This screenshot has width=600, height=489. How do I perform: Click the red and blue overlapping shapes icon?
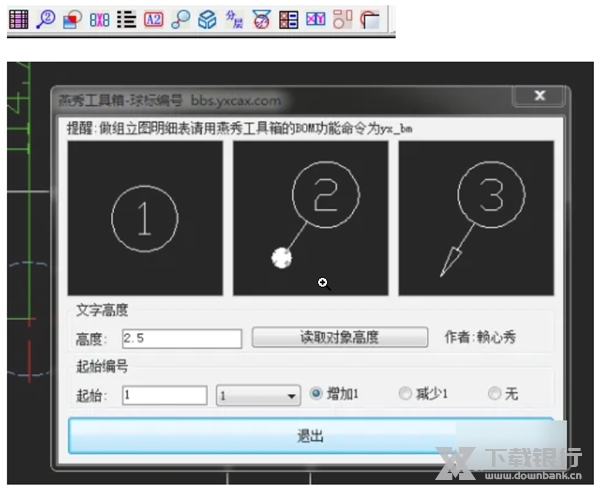pyautogui.click(x=72, y=20)
